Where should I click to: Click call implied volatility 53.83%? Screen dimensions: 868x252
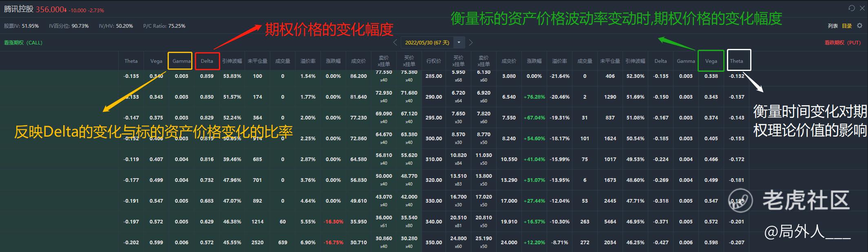(232, 76)
